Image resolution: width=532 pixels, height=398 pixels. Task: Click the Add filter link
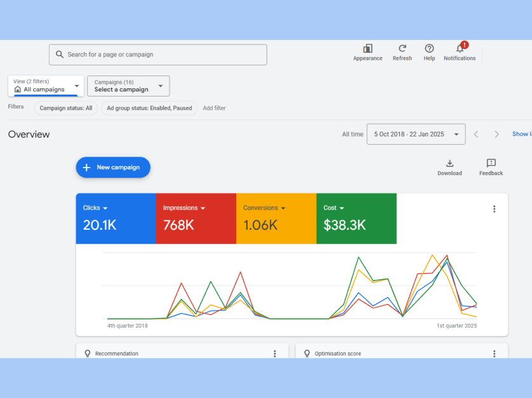214,108
